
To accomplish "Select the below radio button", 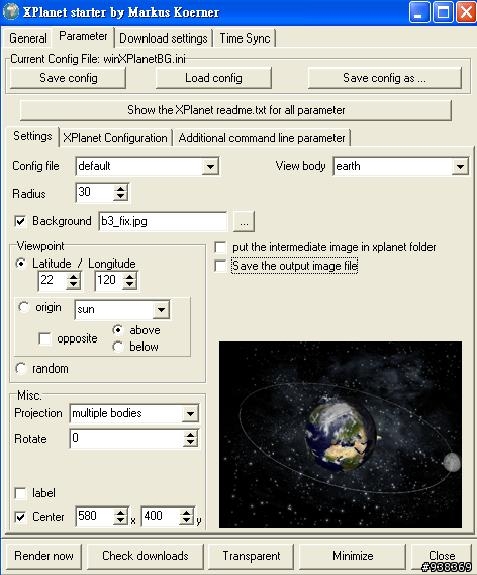I will click(x=118, y=347).
